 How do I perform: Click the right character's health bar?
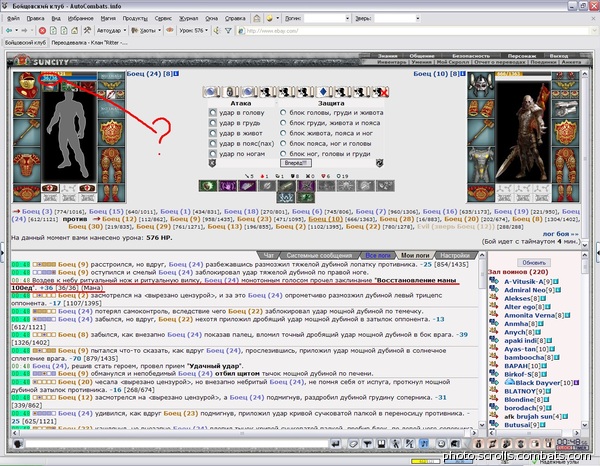(x=523, y=74)
